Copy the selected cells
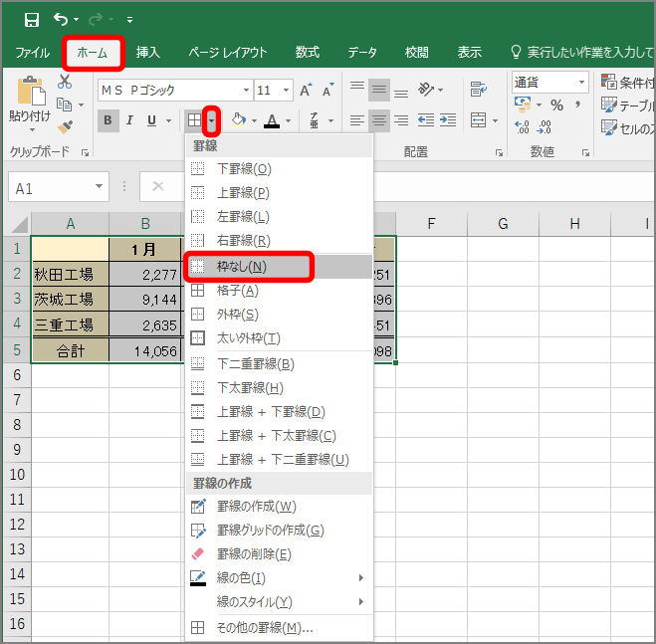This screenshot has width=656, height=644. 64,105
